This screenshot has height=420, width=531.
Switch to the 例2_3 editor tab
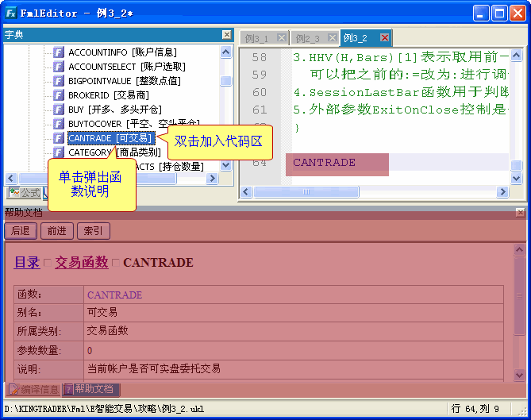[307, 38]
